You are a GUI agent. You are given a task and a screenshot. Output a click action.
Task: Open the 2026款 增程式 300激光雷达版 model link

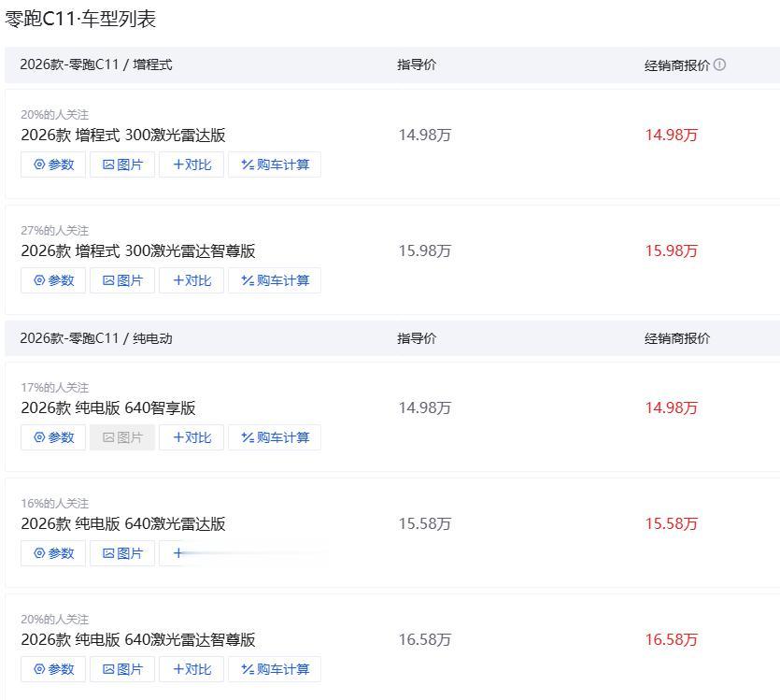(x=123, y=135)
